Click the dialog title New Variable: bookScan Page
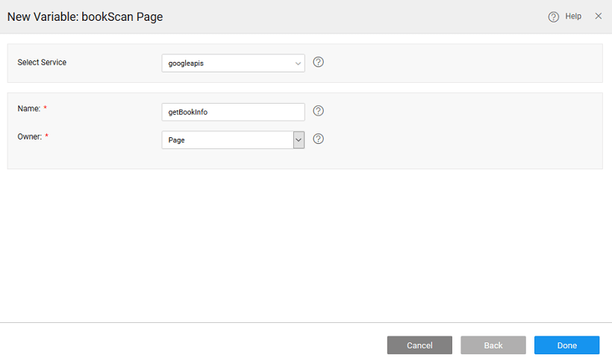 pyautogui.click(x=85, y=16)
